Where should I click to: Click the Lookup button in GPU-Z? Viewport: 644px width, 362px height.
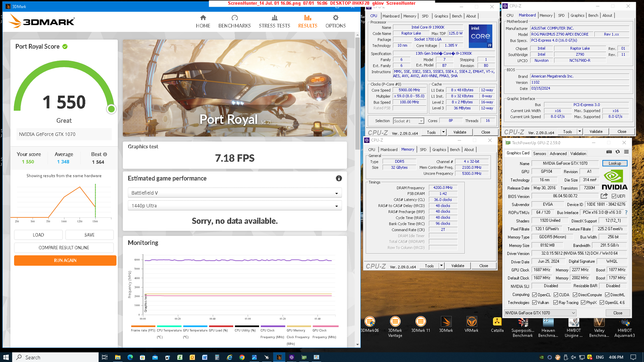pyautogui.click(x=615, y=163)
